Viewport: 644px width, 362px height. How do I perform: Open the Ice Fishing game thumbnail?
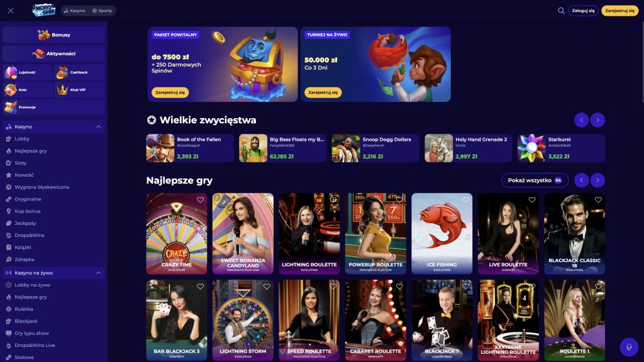pos(442,234)
